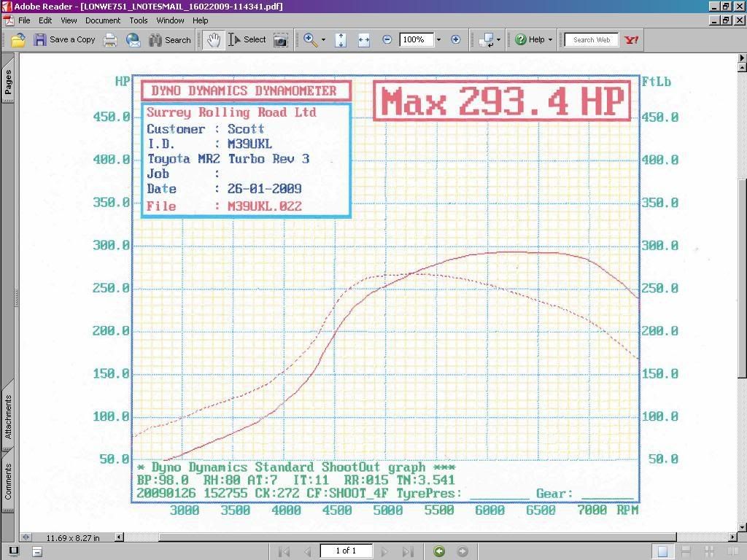Screen dimensions: 747x560
Task: Click the full screen view icon in status bar
Action: [14, 551]
